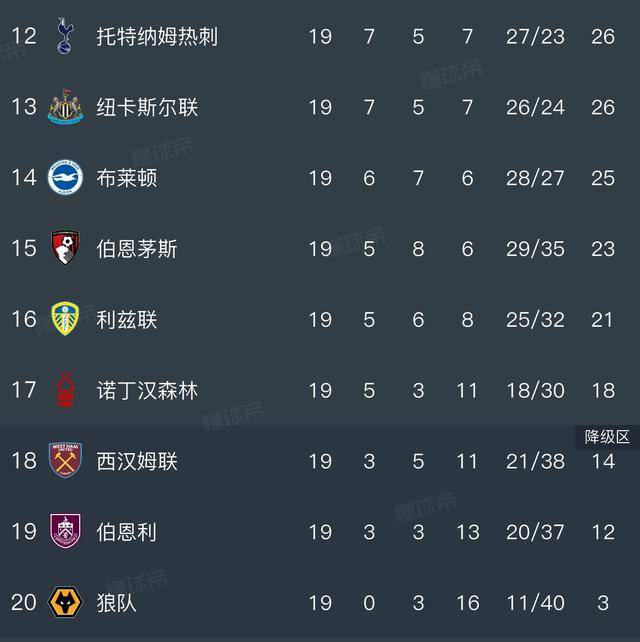Click the Leeds United club crest
640x642 pixels.
tap(65, 319)
